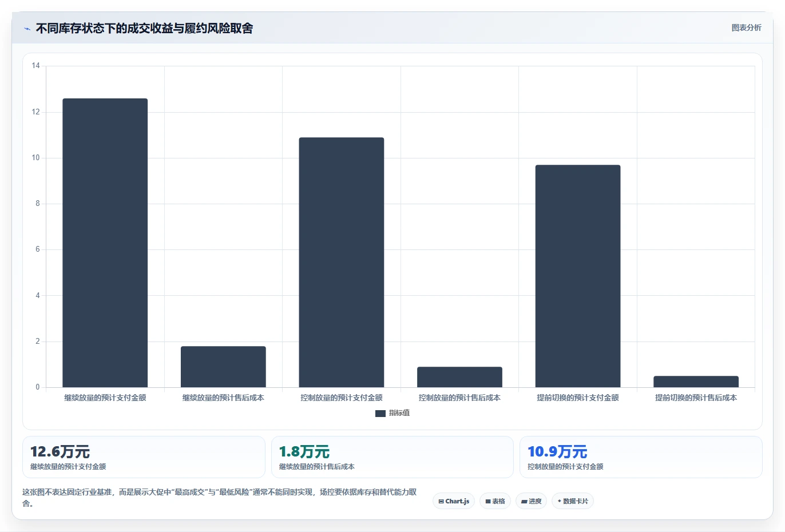This screenshot has height=532, width=785.
Task: Click the blue icon before the chart title
Action: (x=27, y=29)
